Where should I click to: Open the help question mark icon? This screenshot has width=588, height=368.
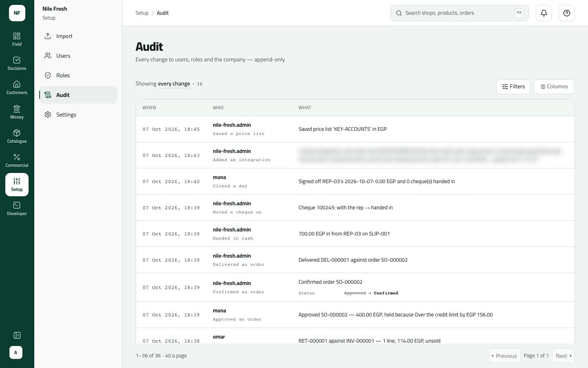567,13
